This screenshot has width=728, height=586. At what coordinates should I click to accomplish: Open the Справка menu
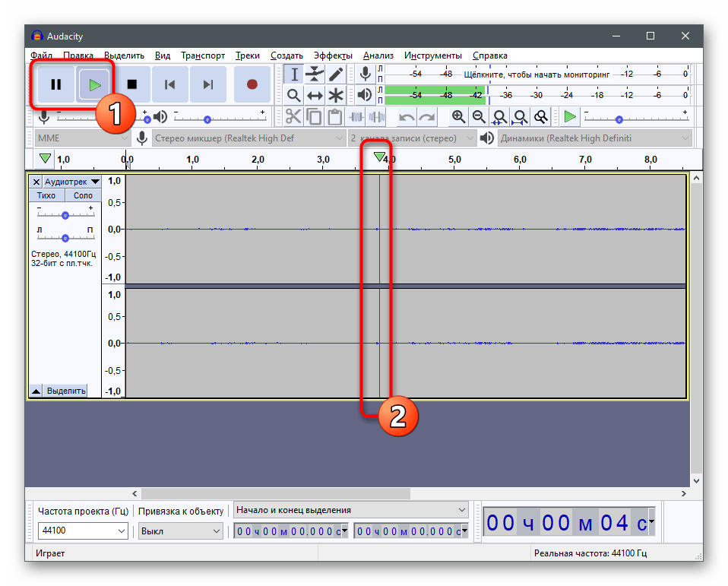coord(490,55)
